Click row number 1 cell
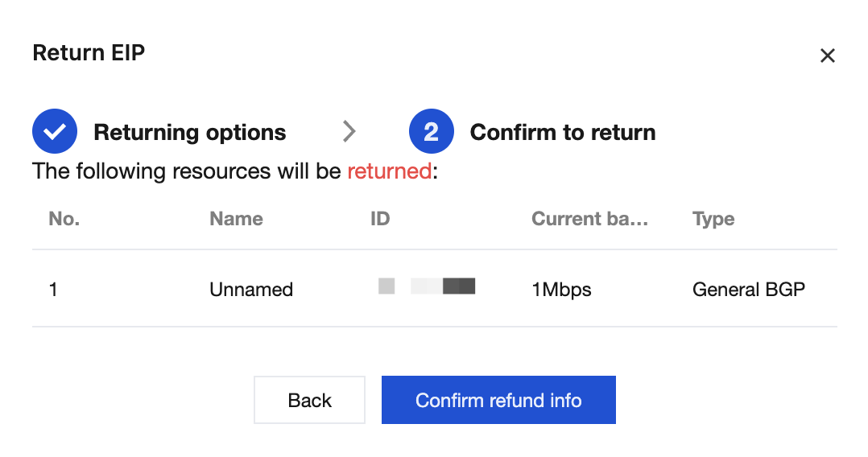This screenshot has width=868, height=457. (x=53, y=290)
